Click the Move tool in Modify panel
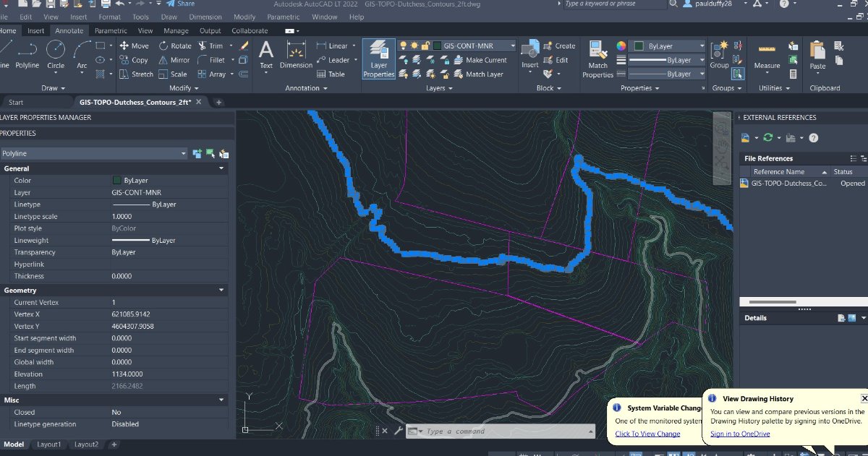Viewport: 868px width, 456px height. (x=134, y=46)
